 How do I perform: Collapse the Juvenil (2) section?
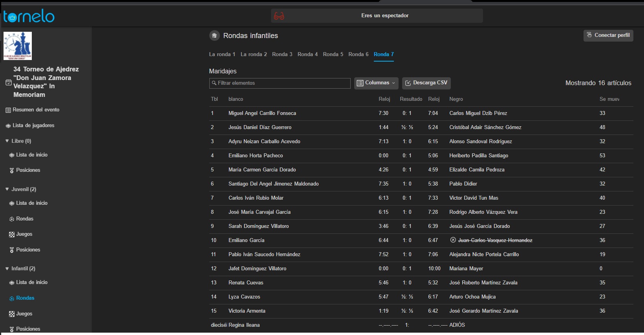7,189
